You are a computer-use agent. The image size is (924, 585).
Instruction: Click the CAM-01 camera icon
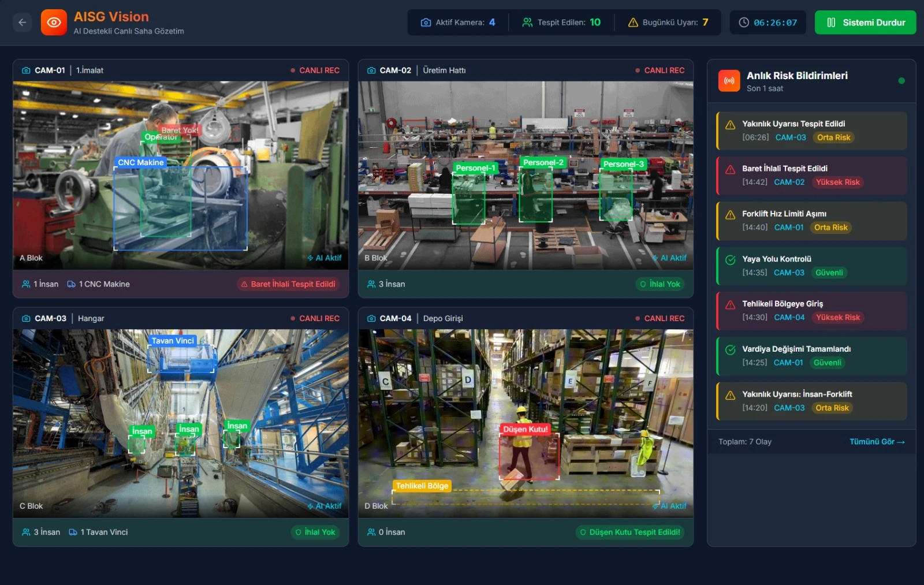[26, 70]
